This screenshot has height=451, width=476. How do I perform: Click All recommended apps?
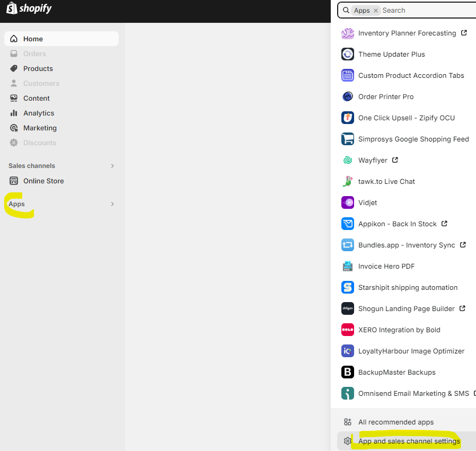coord(396,422)
